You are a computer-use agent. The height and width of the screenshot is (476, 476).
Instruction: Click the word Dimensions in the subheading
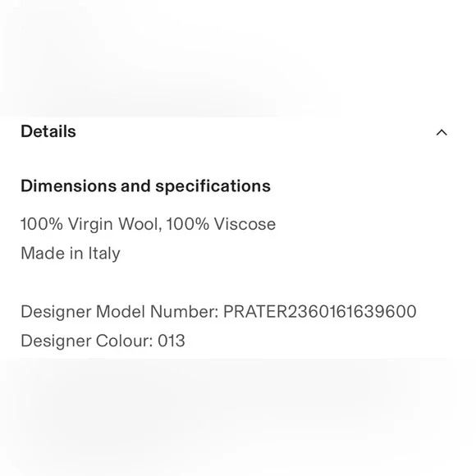(68, 185)
